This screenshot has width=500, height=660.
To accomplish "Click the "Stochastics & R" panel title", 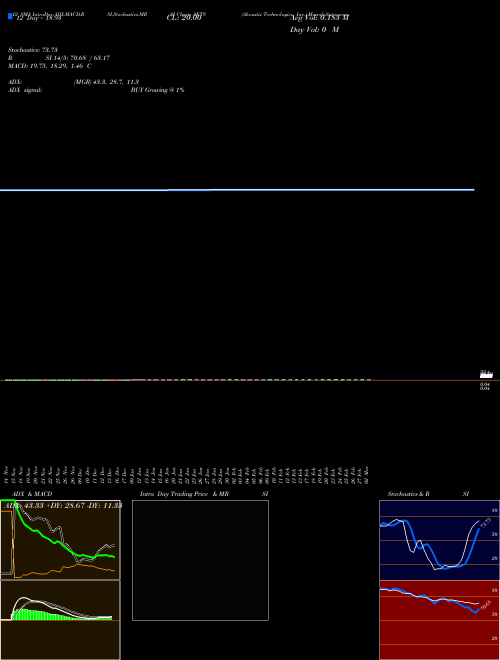I will point(408,494).
